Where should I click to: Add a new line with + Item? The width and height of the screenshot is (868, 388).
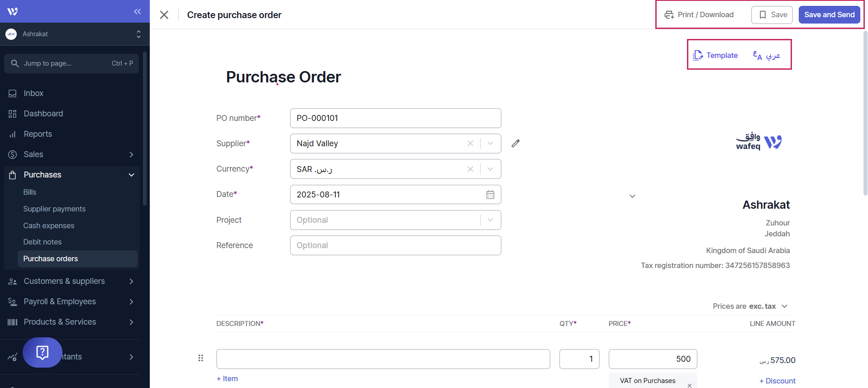click(227, 379)
